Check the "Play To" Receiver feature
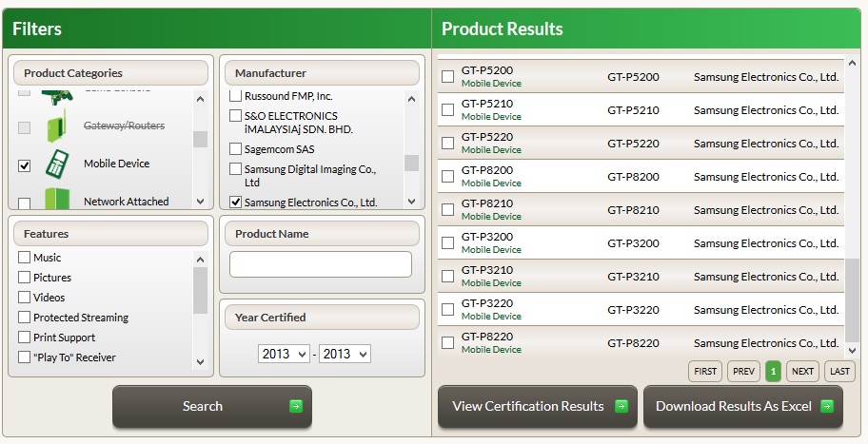This screenshot has height=444, width=868. 25,357
